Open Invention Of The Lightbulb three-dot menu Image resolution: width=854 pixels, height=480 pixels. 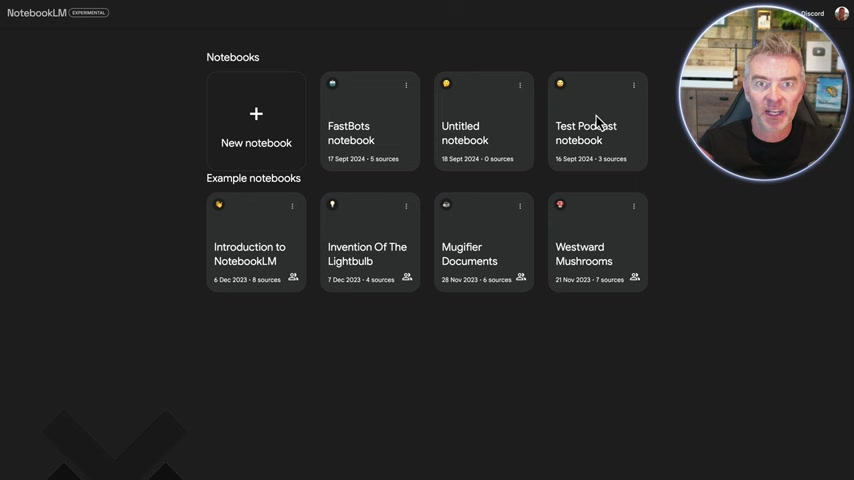click(x=406, y=206)
